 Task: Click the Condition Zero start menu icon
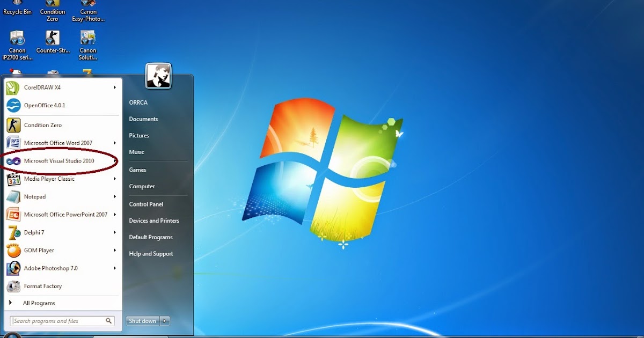click(13, 125)
